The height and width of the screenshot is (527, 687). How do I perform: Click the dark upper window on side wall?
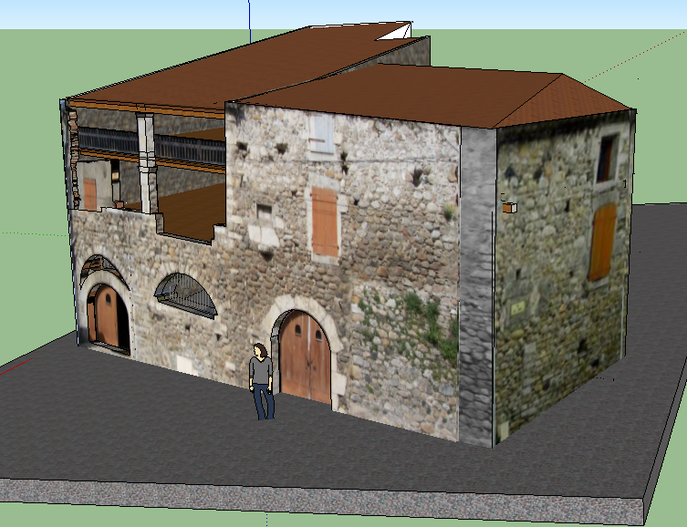pos(607,159)
